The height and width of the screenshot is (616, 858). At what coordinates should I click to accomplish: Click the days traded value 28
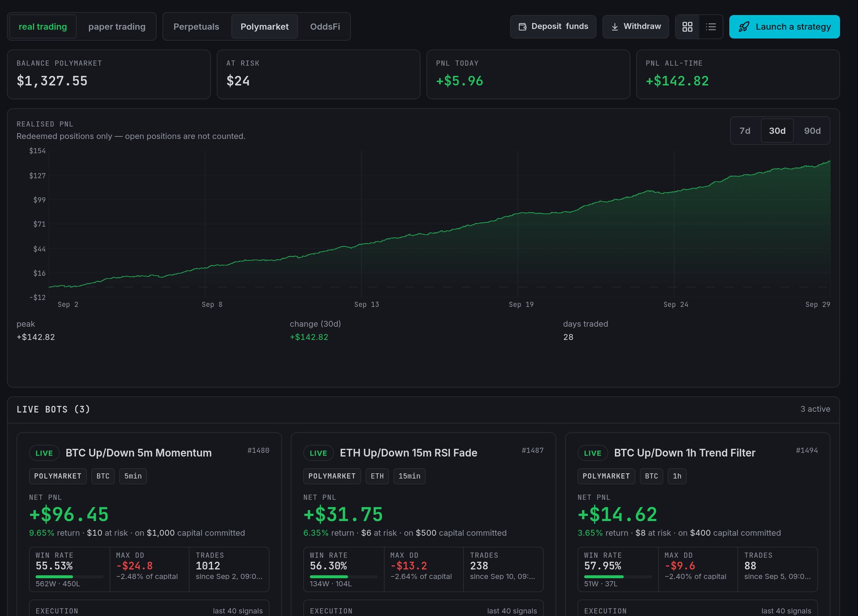coord(568,337)
